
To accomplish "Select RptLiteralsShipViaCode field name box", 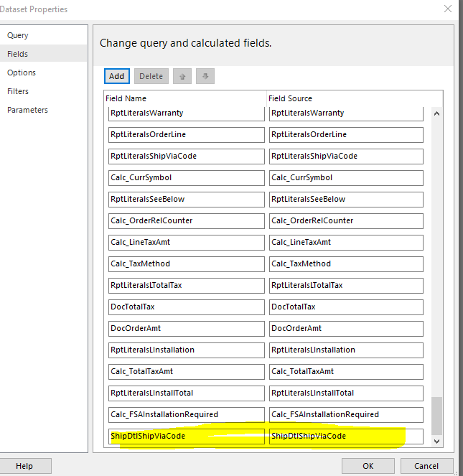I will pos(187,157).
